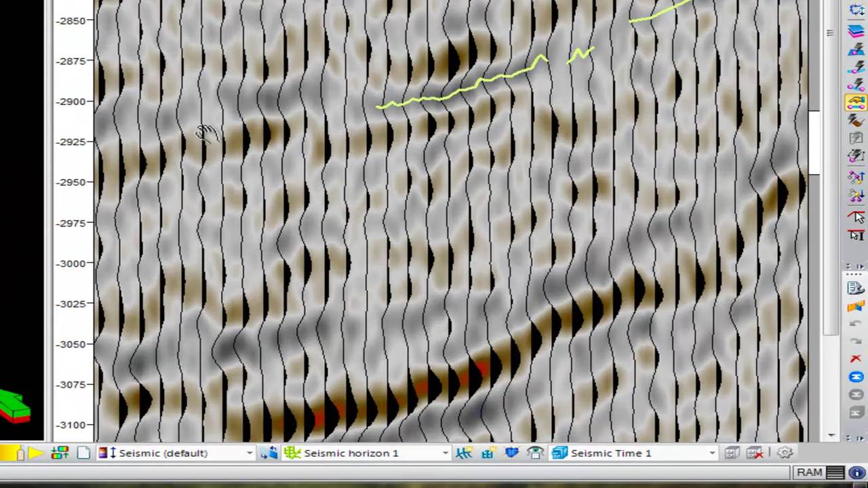Click the gray circular icon below the blue one
868x488 pixels.
pyautogui.click(x=856, y=394)
